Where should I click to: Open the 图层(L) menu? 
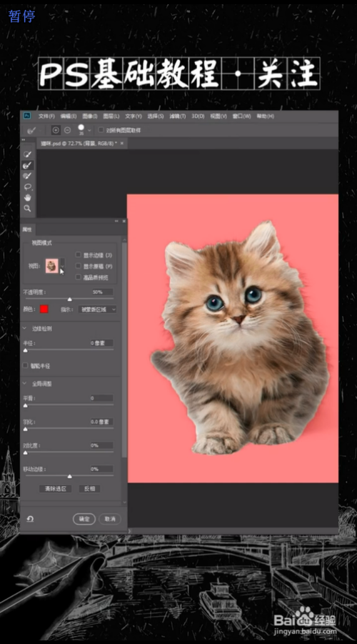[x=111, y=117]
